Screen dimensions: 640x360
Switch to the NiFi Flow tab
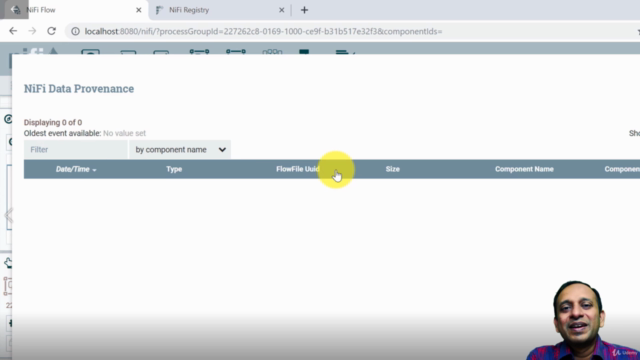coord(75,10)
